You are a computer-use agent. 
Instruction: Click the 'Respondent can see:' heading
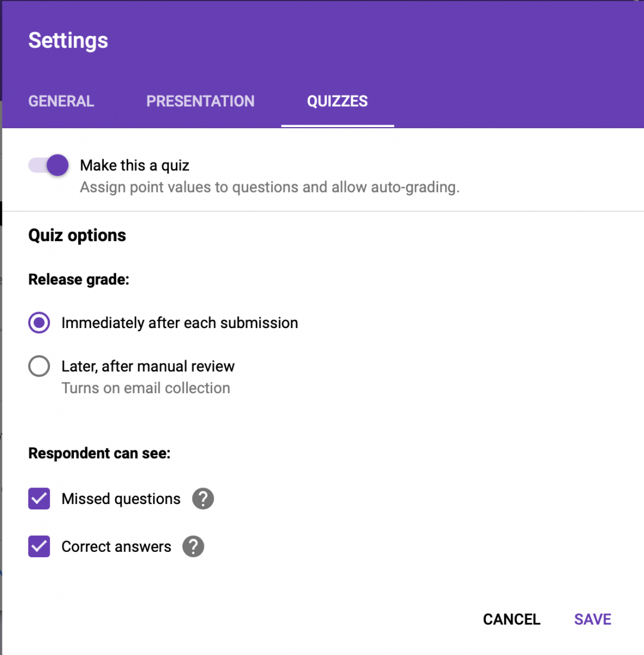99,453
